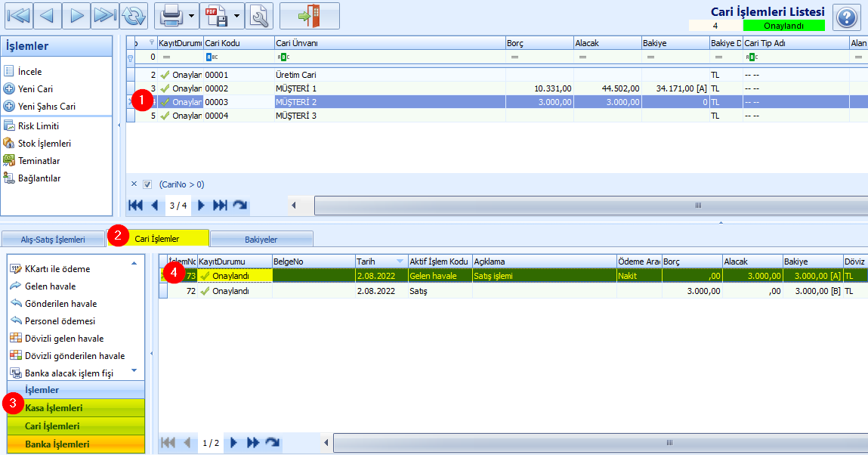The image size is (868, 455).
Task: Select the Üretim Cari row
Action: (497, 75)
